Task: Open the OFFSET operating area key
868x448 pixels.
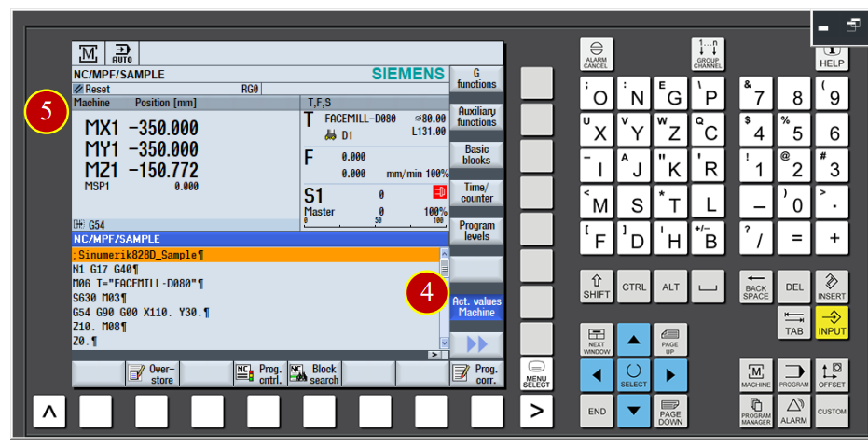Action: click(x=832, y=375)
